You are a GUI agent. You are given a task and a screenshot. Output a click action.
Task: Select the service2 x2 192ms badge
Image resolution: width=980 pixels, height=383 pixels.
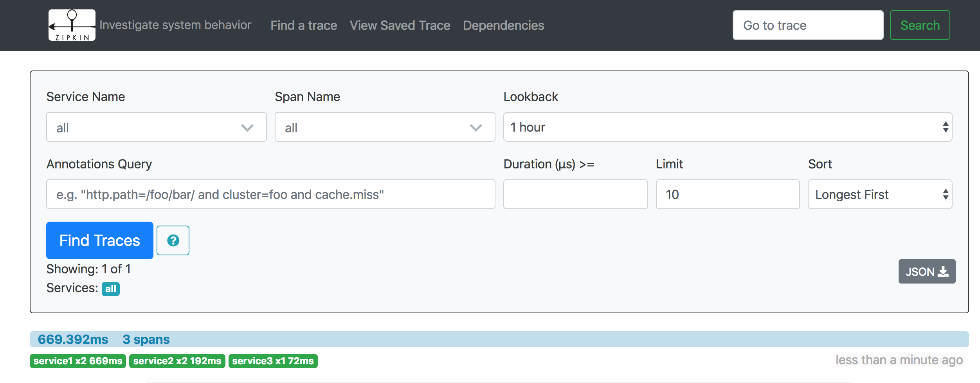pos(177,361)
